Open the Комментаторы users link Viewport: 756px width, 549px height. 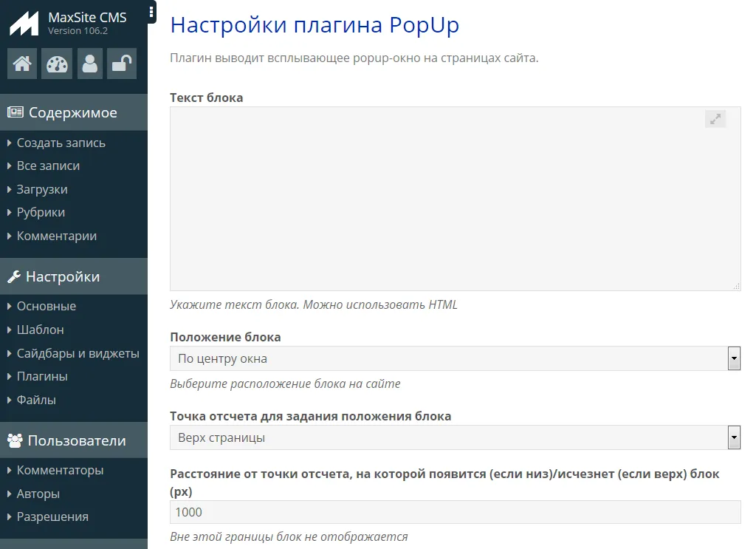click(60, 470)
